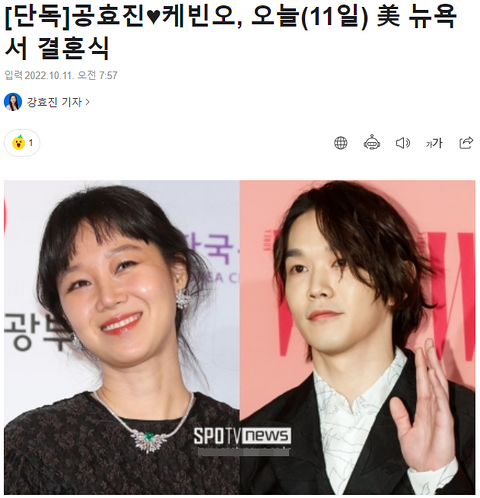Click the surprised emoji reaction face
Screen dimensions: 480x498
pos(18,143)
